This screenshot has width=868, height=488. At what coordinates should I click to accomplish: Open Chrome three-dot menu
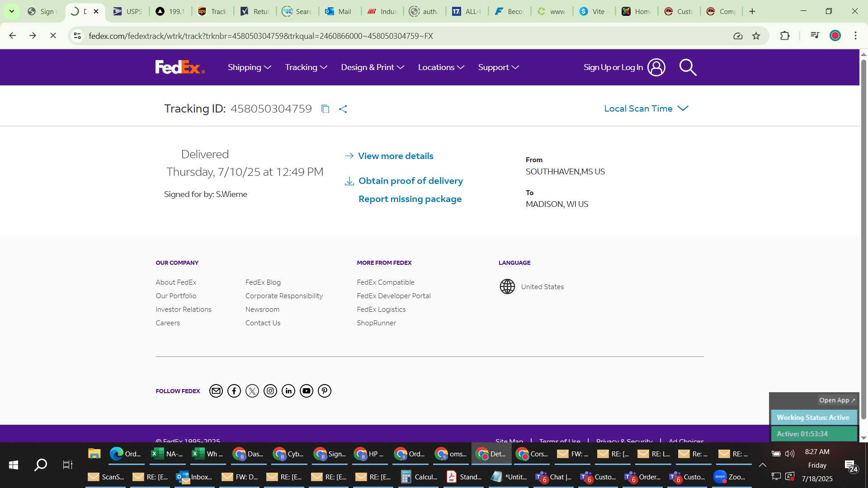click(855, 36)
